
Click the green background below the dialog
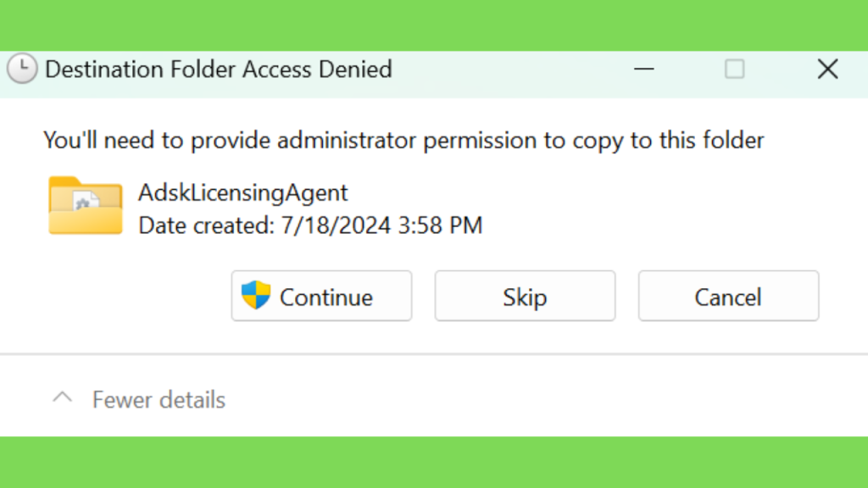point(434,463)
